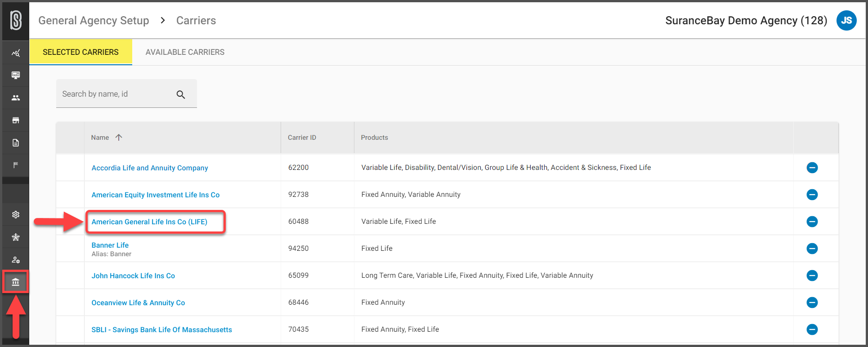Click Accordia products text starting 'Variable Life, Disability'
Image resolution: width=868 pixels, height=347 pixels.
tap(506, 167)
